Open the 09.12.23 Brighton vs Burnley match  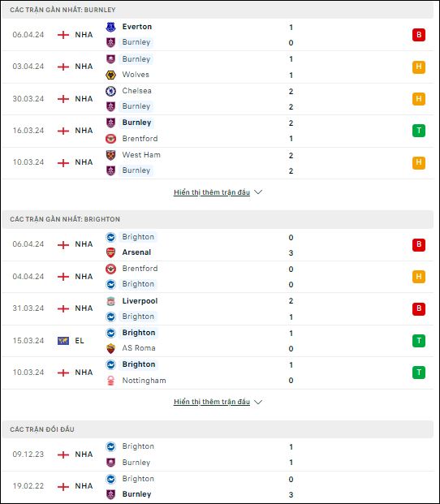pos(218,454)
